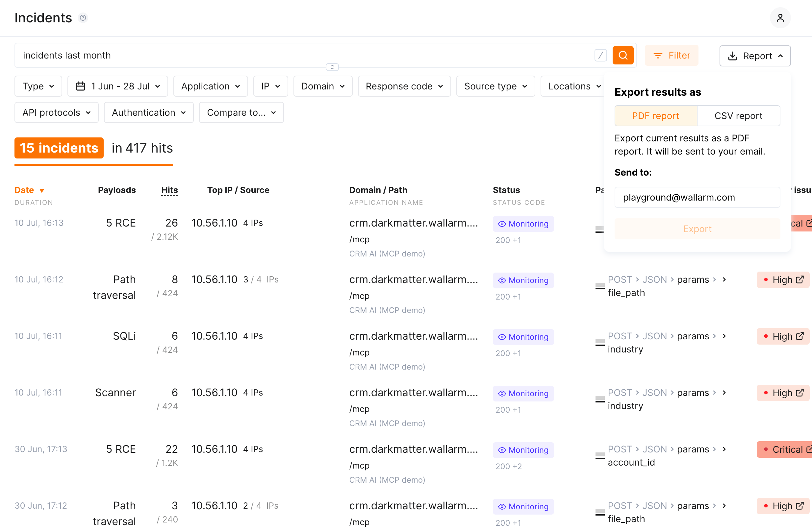Open the Source type filter dropdown

[495, 86]
